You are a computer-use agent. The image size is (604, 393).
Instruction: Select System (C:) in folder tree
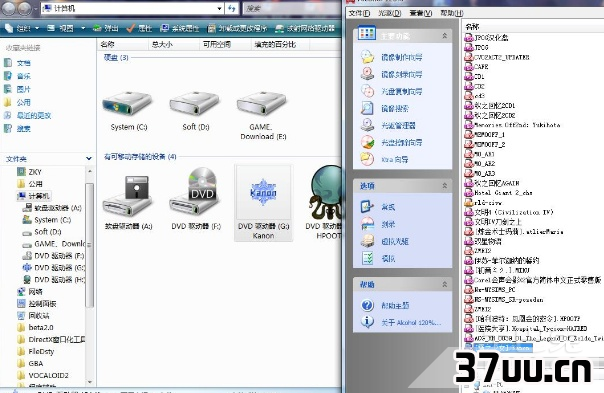pyautogui.click(x=47, y=220)
